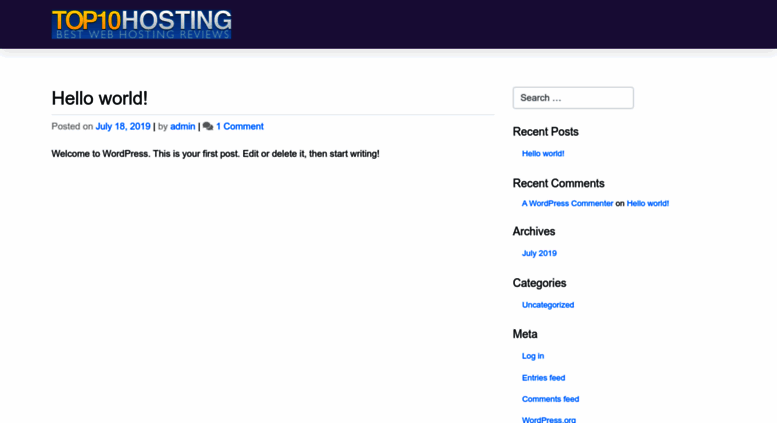Screen dimensions: 777x423
Task: Open the Uncategorized category
Action: 548,305
